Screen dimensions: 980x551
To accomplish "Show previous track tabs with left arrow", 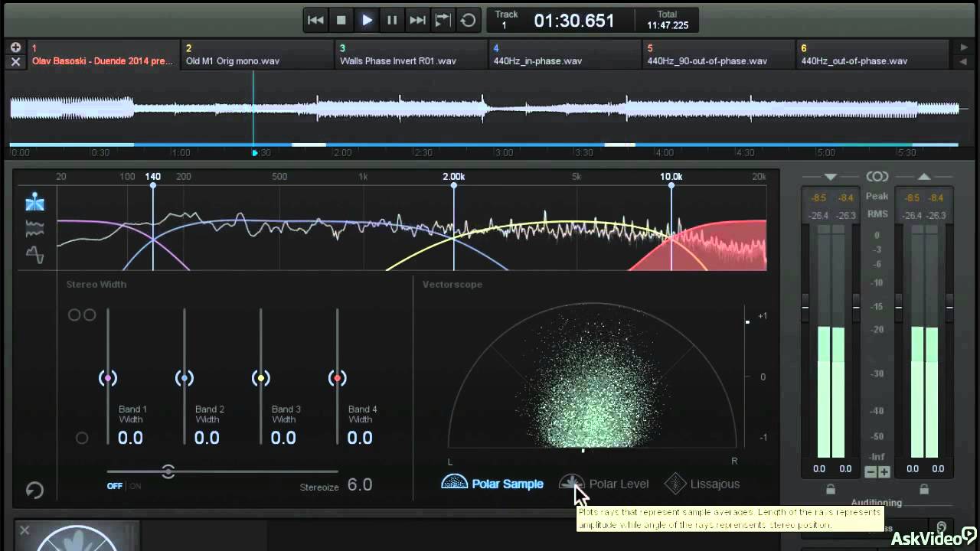I will pos(964,61).
